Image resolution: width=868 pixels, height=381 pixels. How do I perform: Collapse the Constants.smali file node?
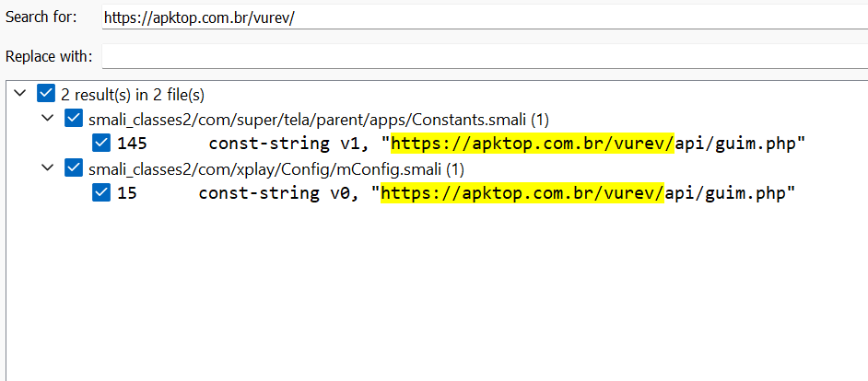tap(47, 119)
